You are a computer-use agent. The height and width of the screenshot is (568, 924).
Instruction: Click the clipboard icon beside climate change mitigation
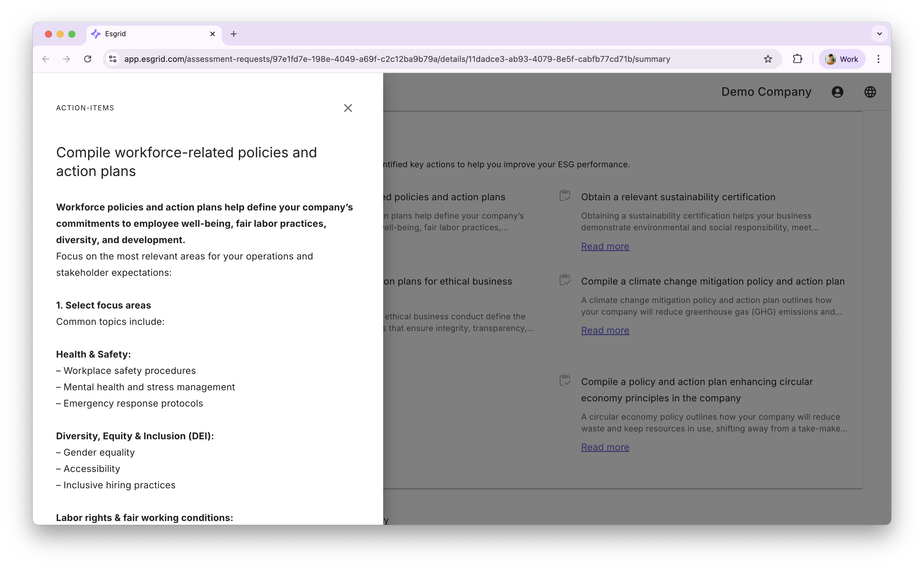565,280
